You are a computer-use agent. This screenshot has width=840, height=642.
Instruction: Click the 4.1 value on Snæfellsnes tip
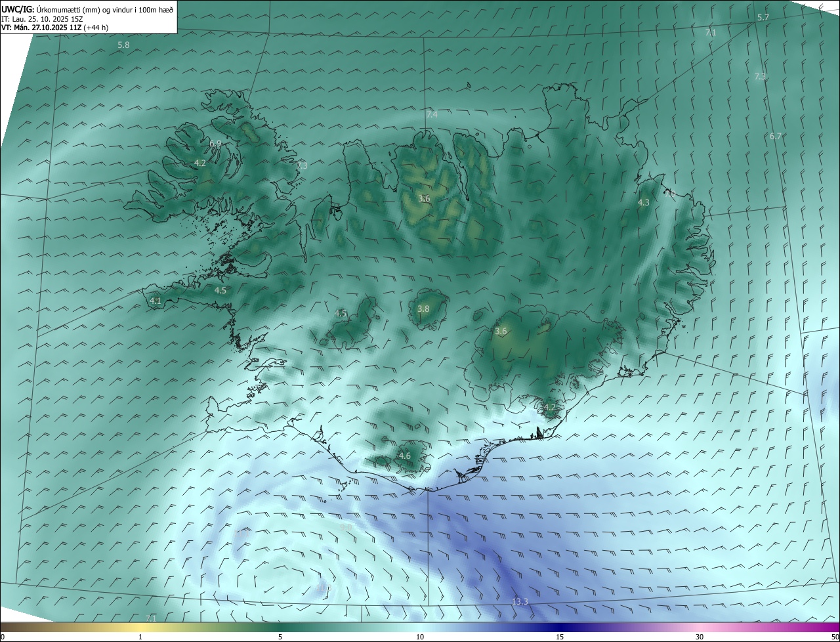click(x=155, y=301)
